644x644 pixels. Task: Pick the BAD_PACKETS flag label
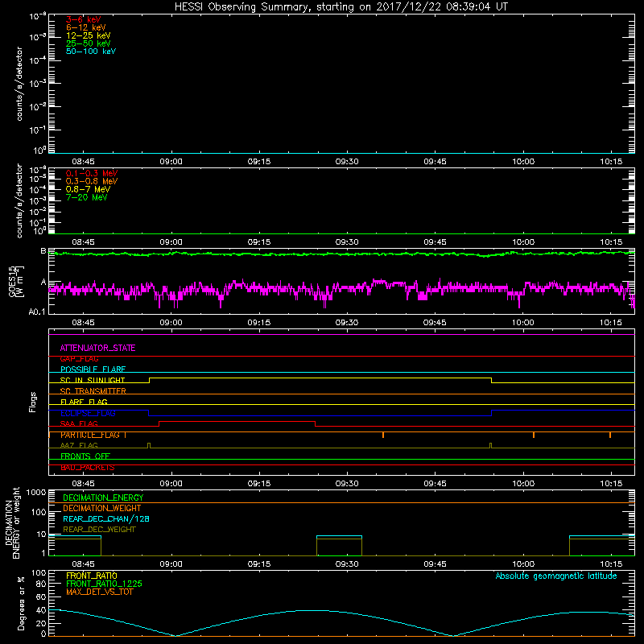88,468
